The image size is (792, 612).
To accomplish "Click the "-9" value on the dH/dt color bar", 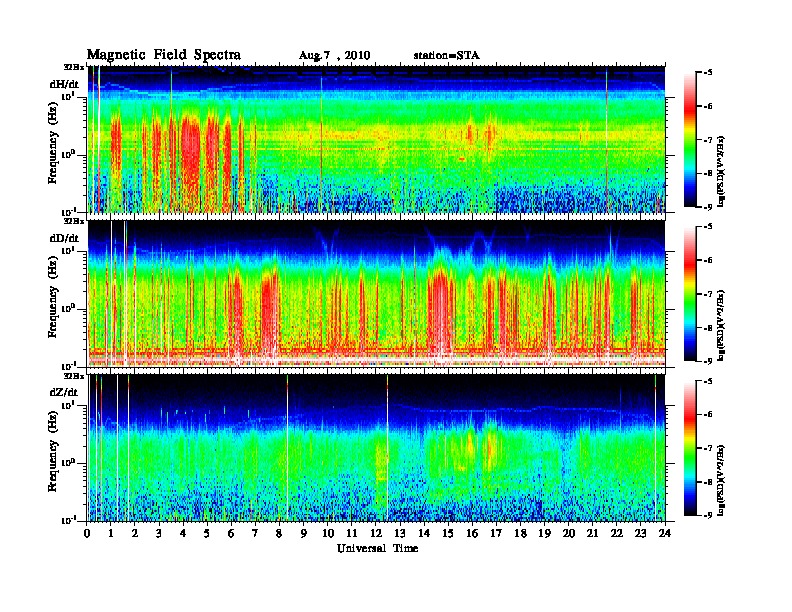I will click(708, 207).
